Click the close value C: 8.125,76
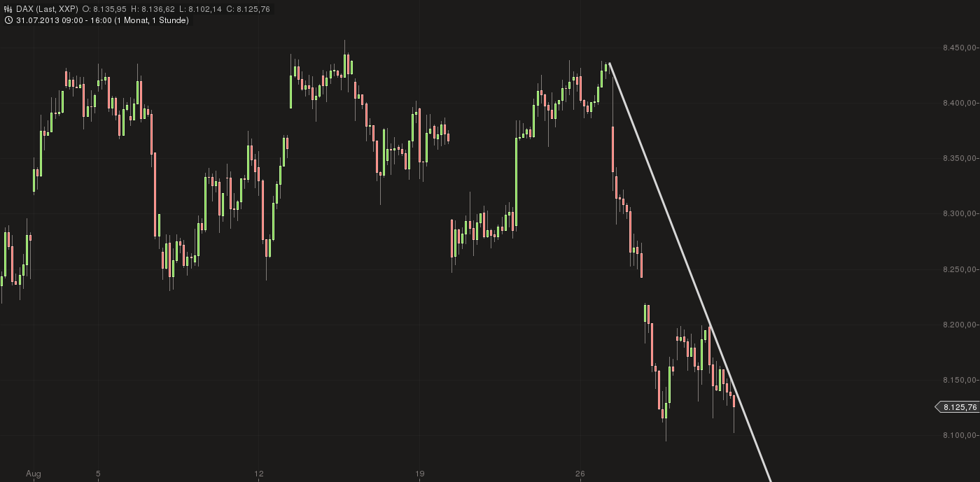 click(248, 9)
